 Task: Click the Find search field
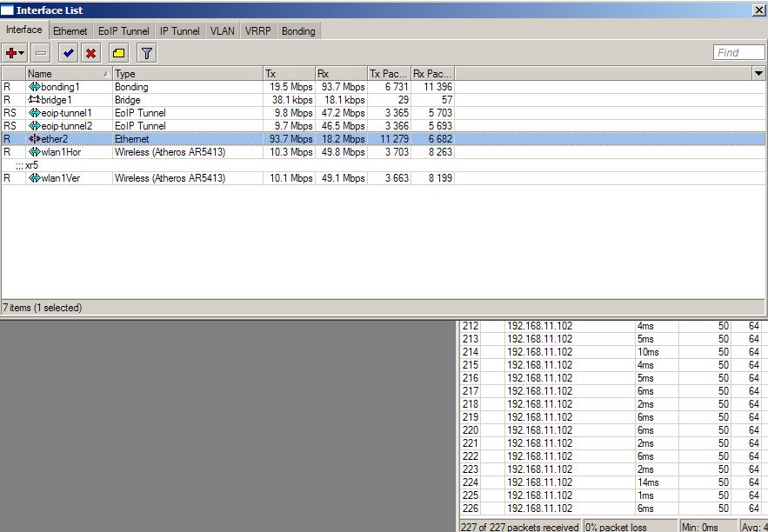pos(738,53)
